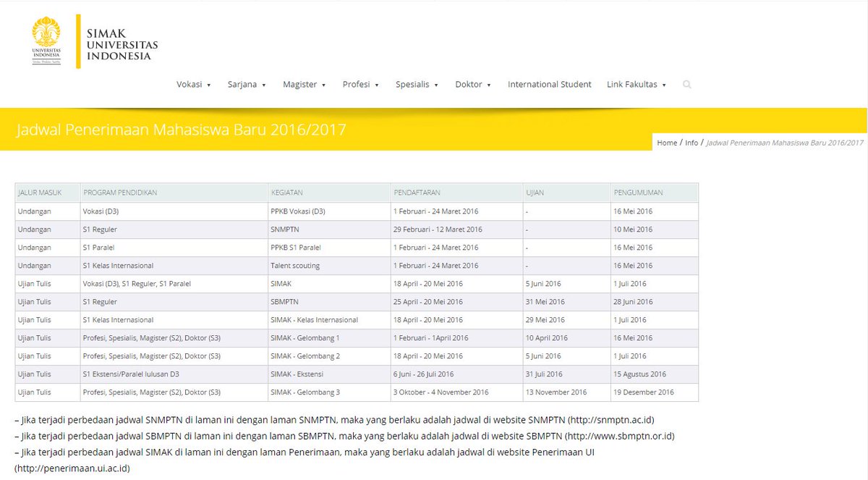Open the Vokasi menu
This screenshot has height=480, width=868.
pos(194,85)
